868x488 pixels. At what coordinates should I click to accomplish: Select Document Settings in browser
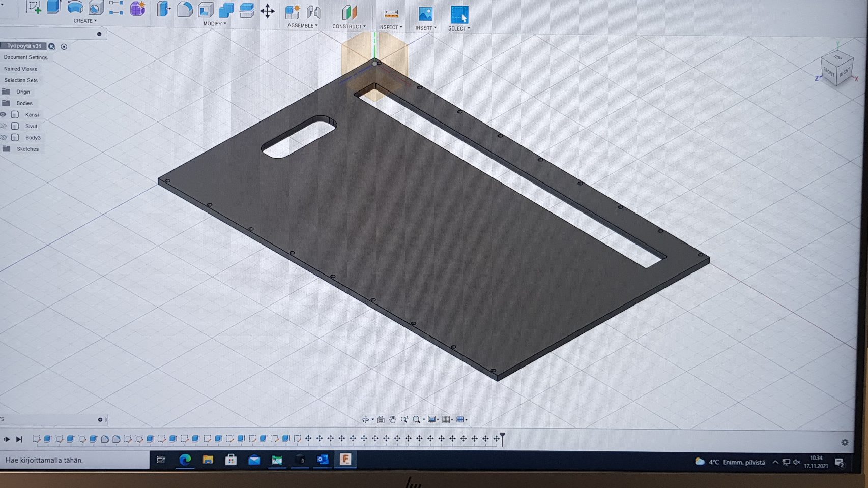click(25, 57)
